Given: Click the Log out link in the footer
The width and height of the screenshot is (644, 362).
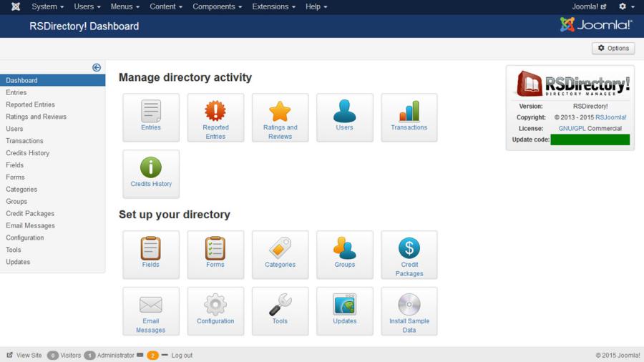Looking at the screenshot, I should (x=182, y=355).
